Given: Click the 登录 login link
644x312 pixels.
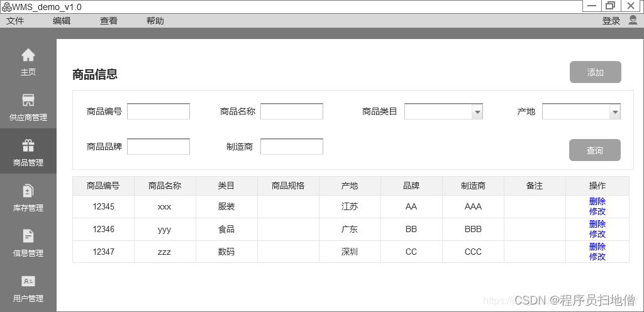Looking at the screenshot, I should click(611, 21).
